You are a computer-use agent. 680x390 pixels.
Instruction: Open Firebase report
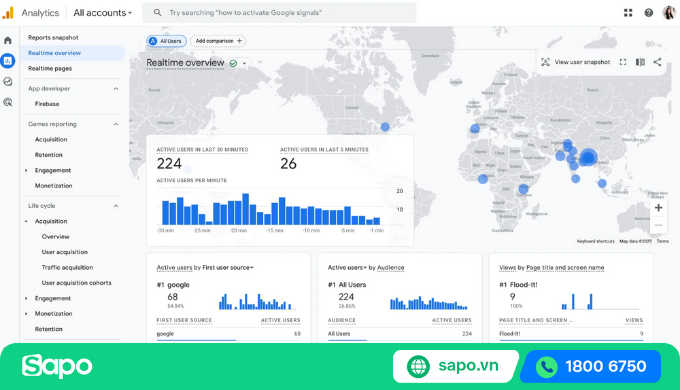47,104
